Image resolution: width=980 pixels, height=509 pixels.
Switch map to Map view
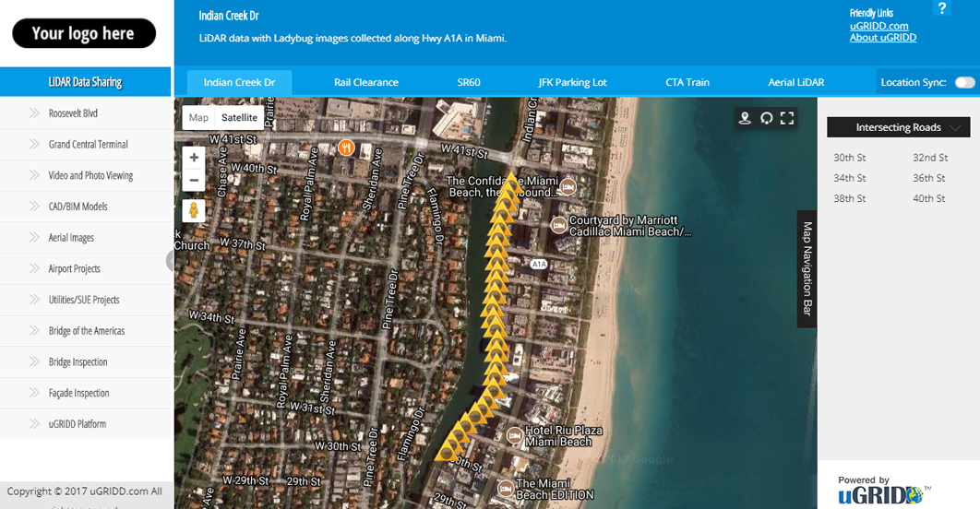point(198,118)
